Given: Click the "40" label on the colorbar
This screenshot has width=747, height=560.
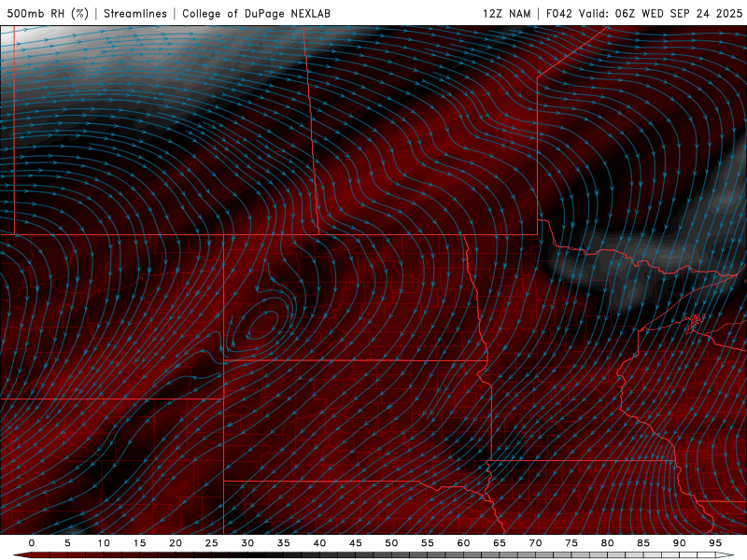Looking at the screenshot, I should coord(319,543).
